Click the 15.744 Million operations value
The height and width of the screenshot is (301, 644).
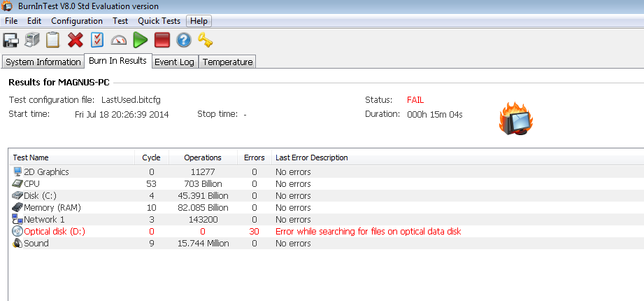click(203, 244)
